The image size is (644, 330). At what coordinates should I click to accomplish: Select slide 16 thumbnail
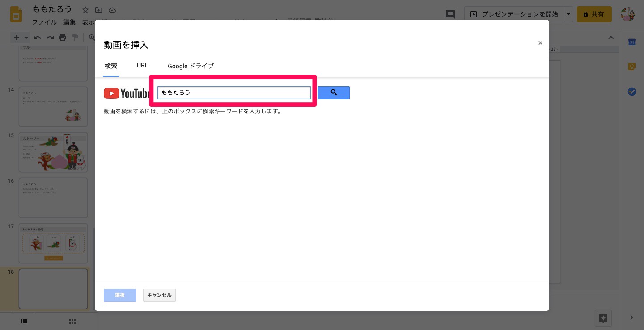53,198
